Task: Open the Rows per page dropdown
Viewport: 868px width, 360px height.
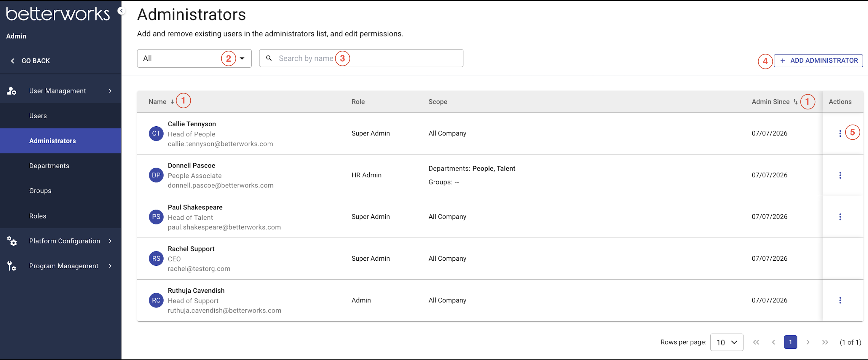Action: tap(727, 343)
